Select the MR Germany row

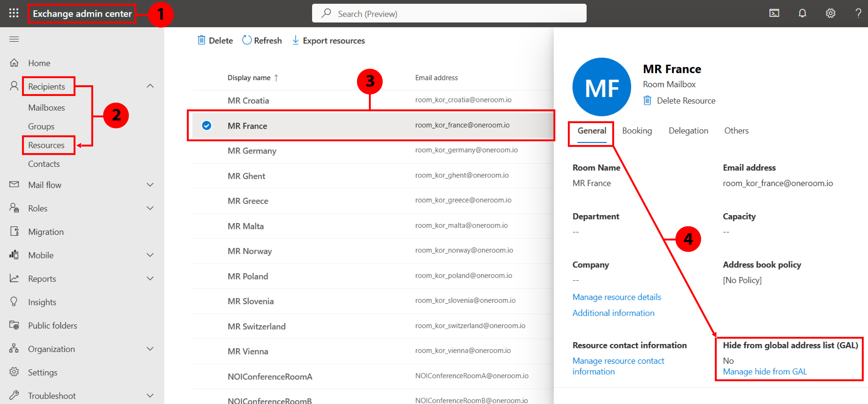click(373, 151)
